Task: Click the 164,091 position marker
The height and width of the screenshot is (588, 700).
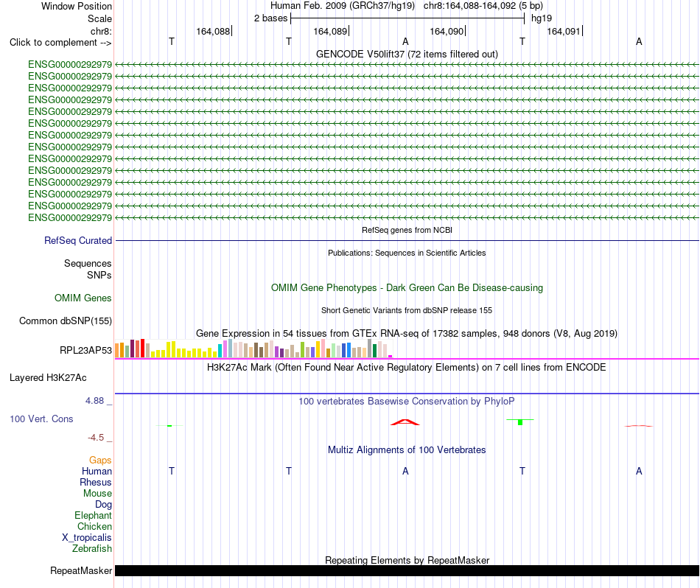Action: 564,31
